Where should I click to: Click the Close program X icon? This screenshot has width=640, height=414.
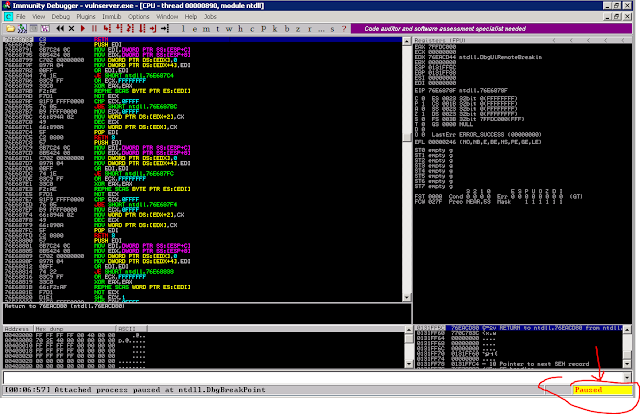pos(71,29)
